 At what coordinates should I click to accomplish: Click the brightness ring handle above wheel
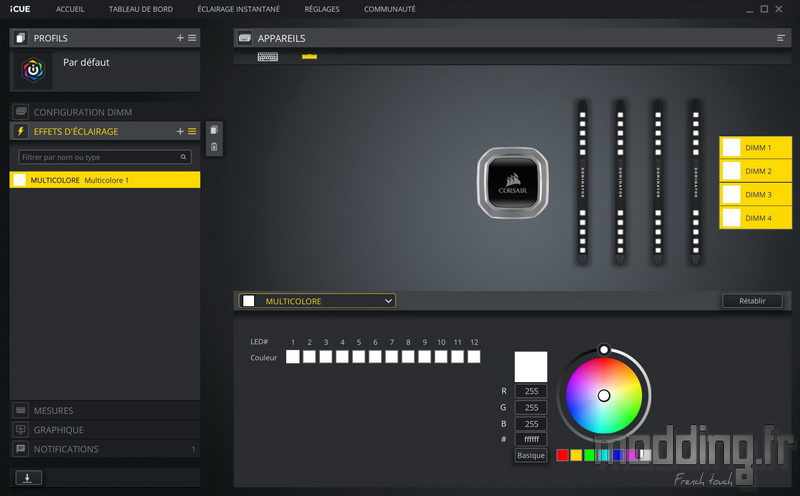point(604,350)
